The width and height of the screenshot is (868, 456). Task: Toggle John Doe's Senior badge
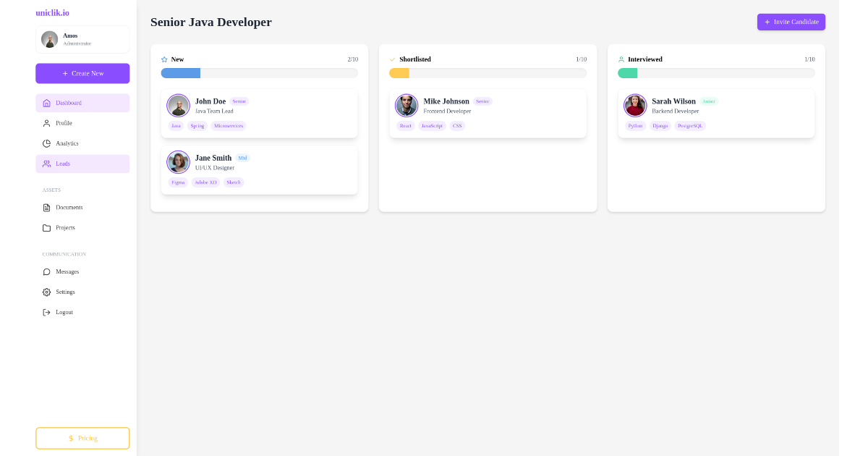[239, 101]
